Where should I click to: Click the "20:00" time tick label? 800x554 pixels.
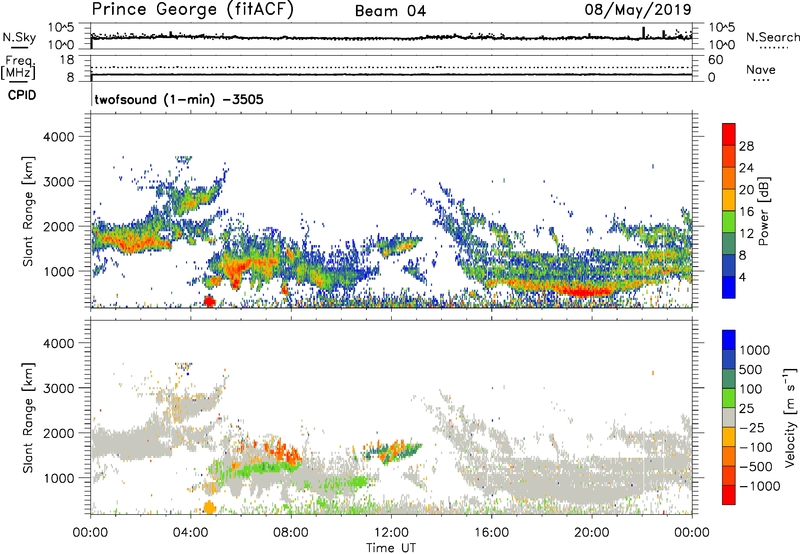[591, 533]
